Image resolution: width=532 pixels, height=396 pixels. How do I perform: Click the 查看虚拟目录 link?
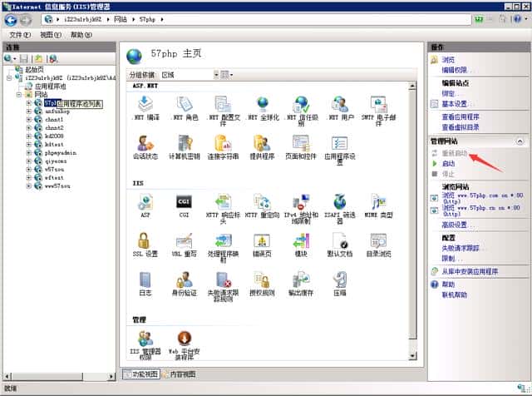coord(461,127)
